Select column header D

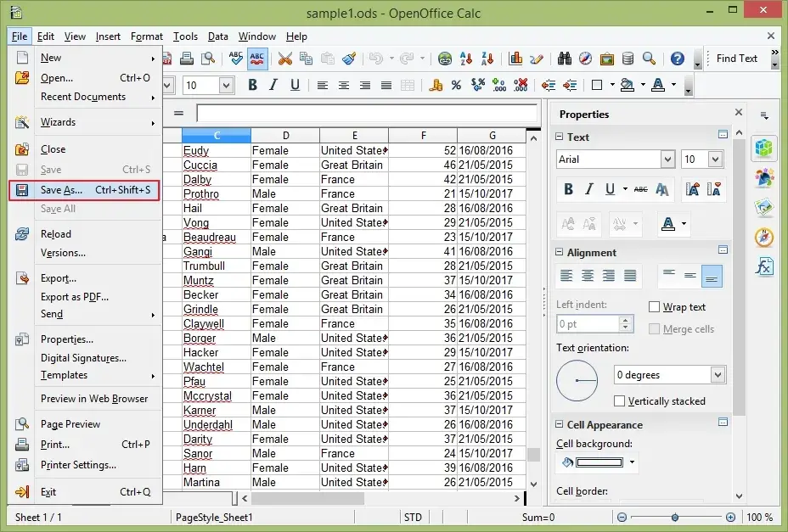(x=285, y=136)
